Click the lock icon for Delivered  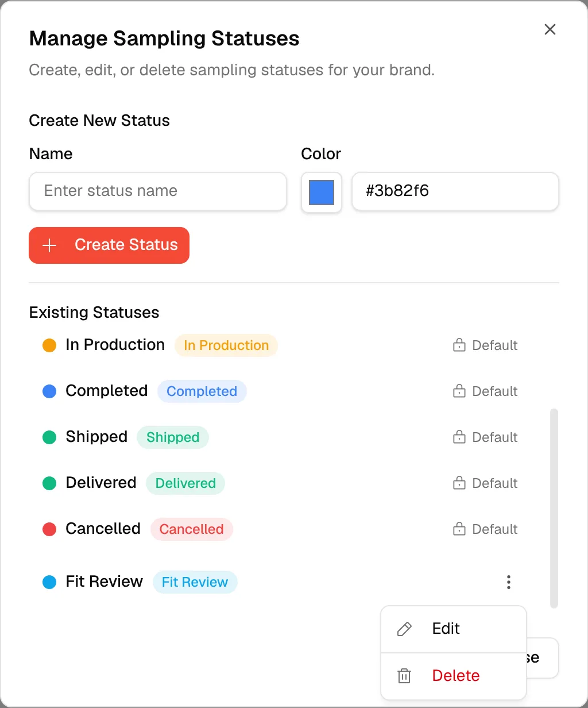pos(459,483)
